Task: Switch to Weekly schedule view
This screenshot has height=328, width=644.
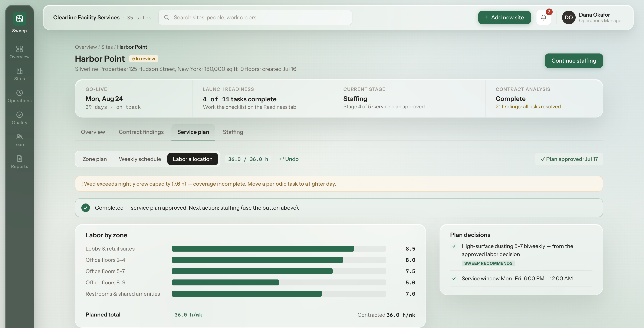Action: [x=140, y=159]
